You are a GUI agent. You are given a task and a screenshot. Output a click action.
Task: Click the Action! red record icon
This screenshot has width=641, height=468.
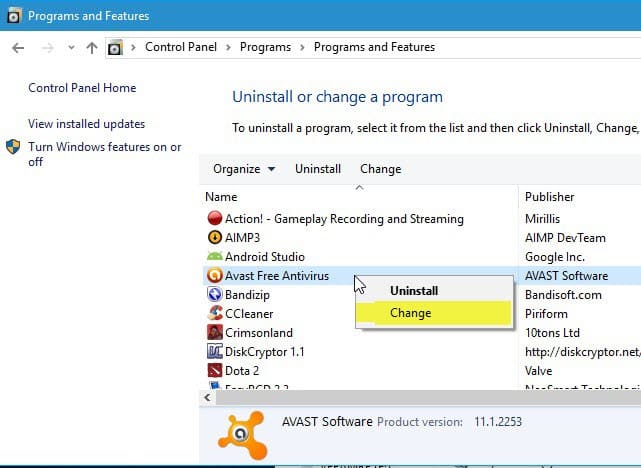coord(215,218)
